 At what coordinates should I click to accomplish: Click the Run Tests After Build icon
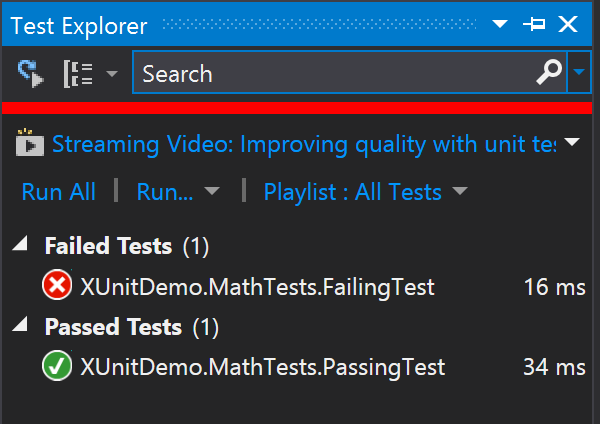(x=31, y=73)
